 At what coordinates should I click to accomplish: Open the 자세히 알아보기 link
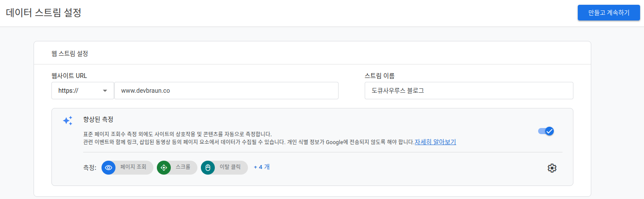tap(435, 142)
